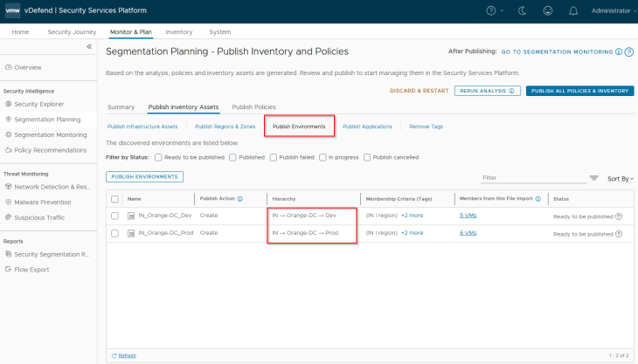The width and height of the screenshot is (638, 364).
Task: Open the Administrator user menu
Action: coord(612,11)
